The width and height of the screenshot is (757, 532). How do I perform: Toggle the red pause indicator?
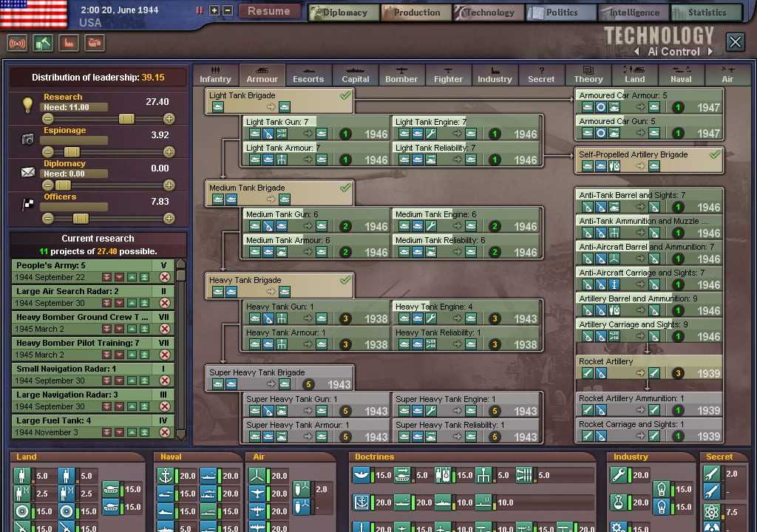click(200, 10)
